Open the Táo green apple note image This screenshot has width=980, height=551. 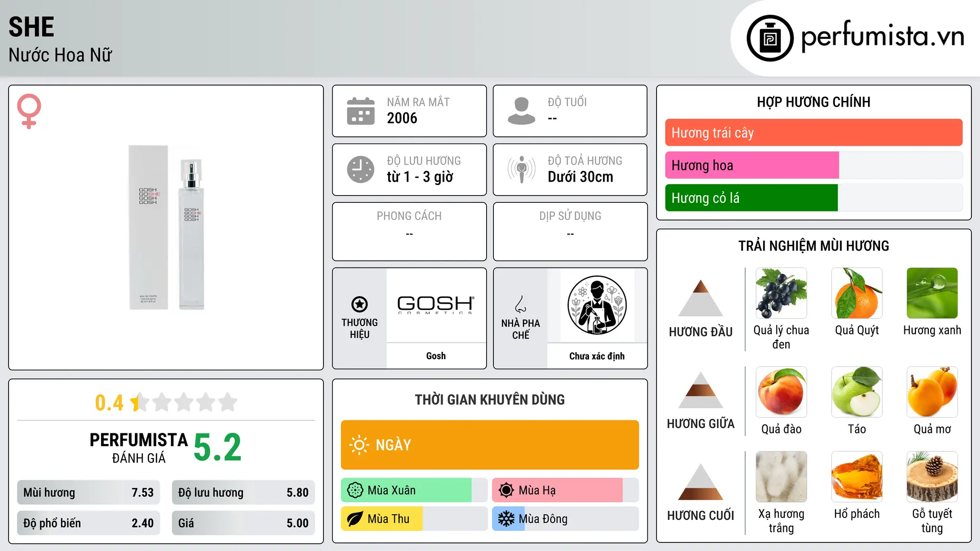tap(857, 392)
